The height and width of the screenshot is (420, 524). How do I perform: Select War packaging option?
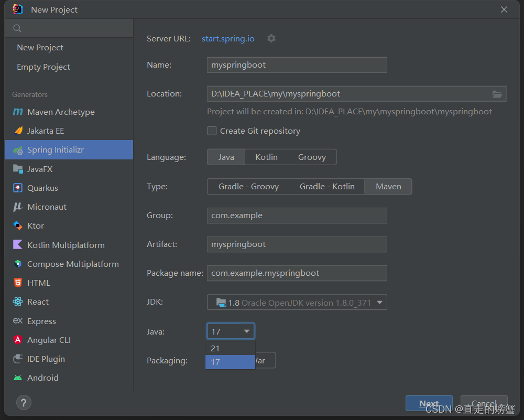[265, 360]
